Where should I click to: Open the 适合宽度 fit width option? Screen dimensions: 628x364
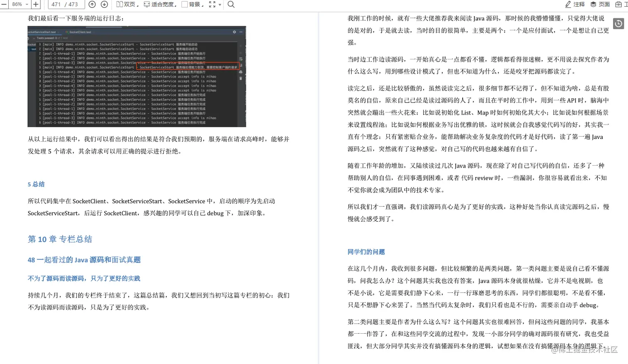coord(159,4)
